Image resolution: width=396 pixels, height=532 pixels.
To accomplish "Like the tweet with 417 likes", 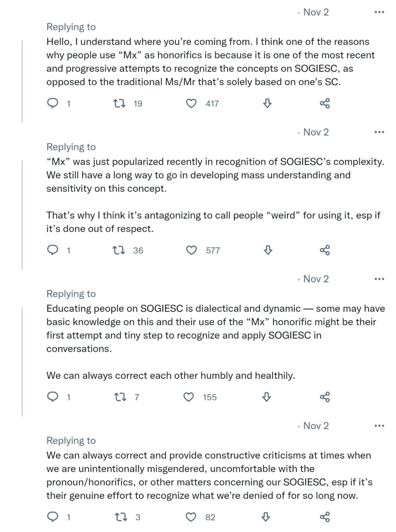I will [191, 103].
